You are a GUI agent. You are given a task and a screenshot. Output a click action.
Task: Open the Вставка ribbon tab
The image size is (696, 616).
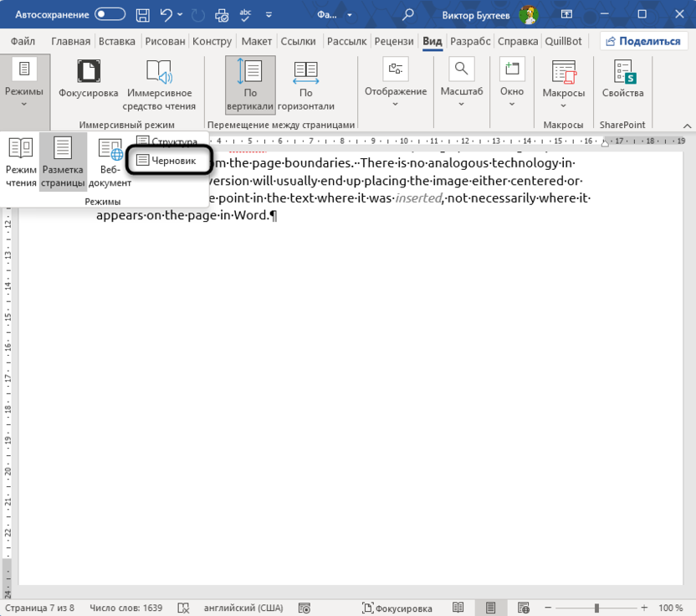[116, 42]
